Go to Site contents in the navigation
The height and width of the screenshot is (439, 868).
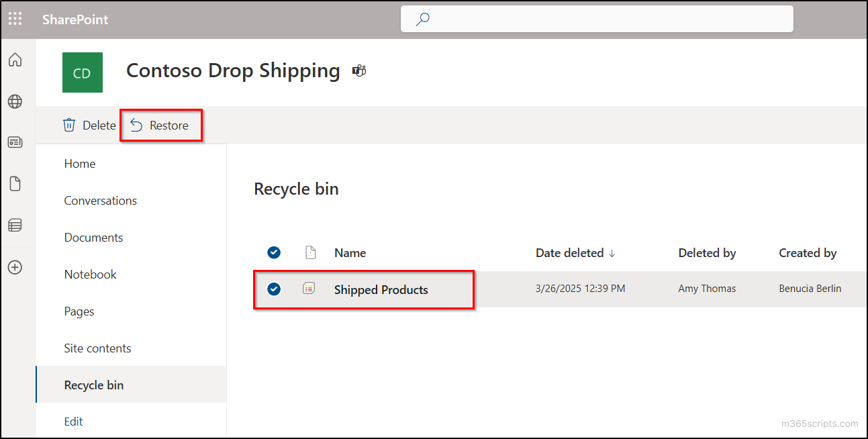click(97, 348)
